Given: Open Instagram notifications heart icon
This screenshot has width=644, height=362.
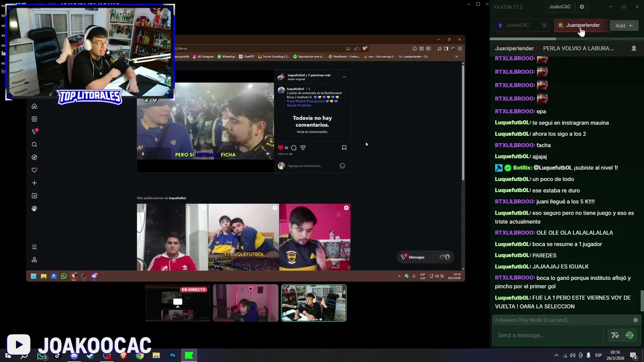Looking at the screenshot, I should (34, 170).
